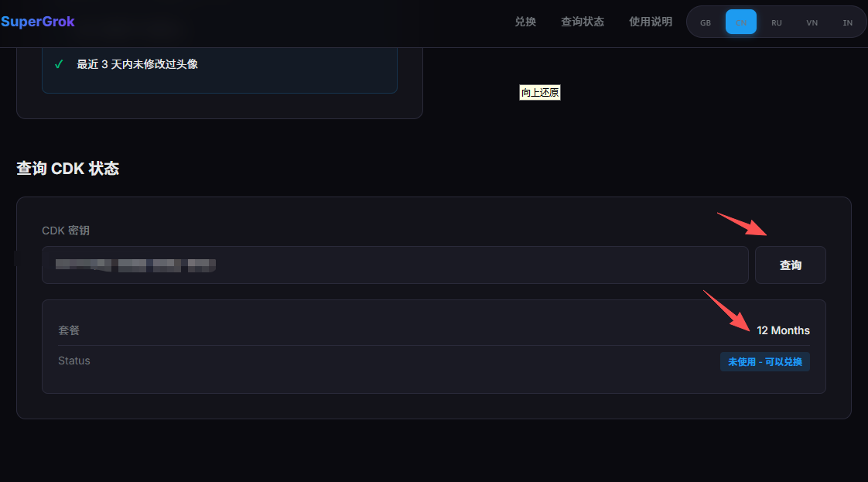Focus the CDK 密钥 input field
The height and width of the screenshot is (482, 868).
tap(395, 265)
